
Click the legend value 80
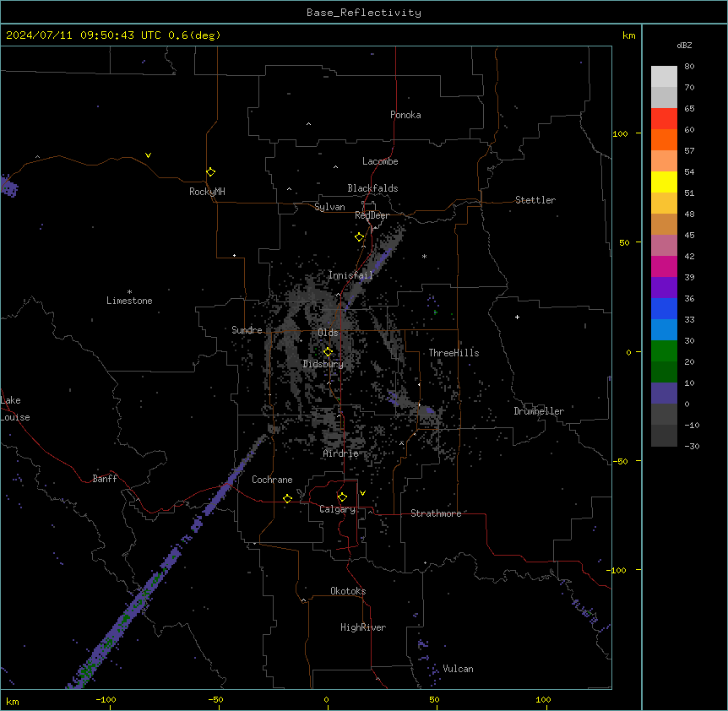[x=689, y=67]
